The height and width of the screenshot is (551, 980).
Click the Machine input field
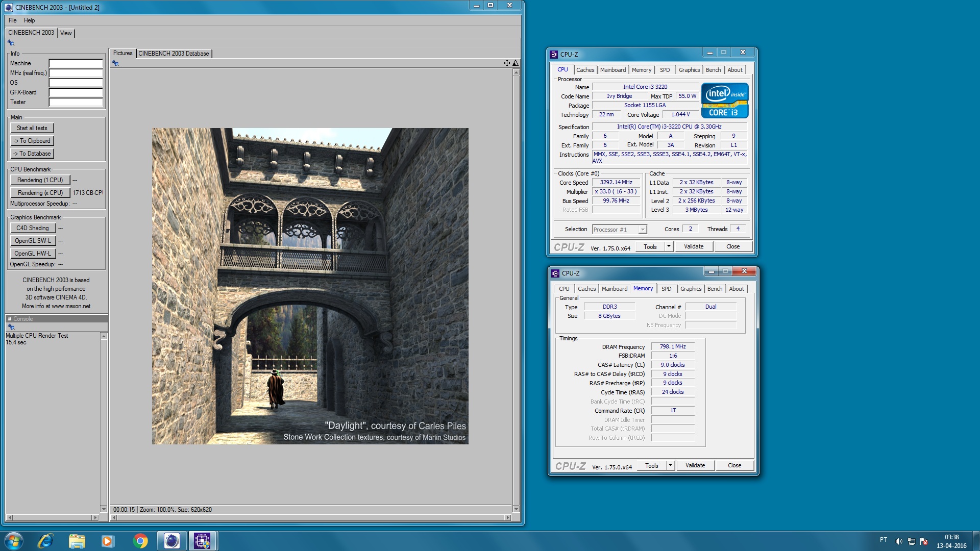point(76,63)
